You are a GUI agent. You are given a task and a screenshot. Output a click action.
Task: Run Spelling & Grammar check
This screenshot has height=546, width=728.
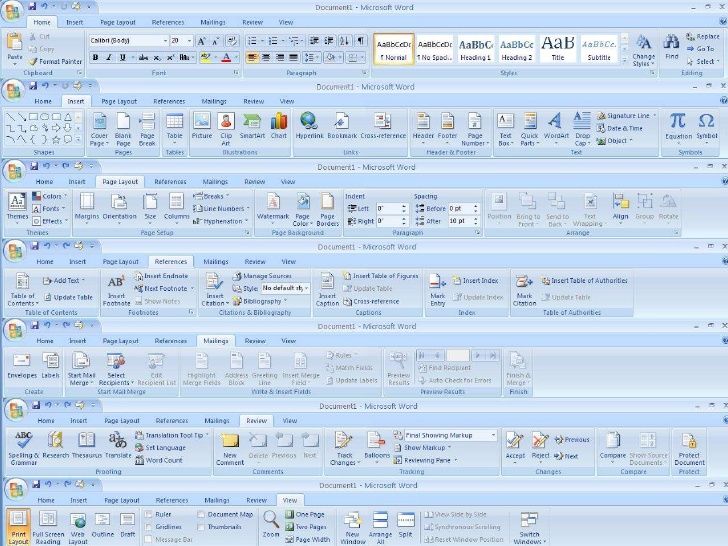point(24,448)
